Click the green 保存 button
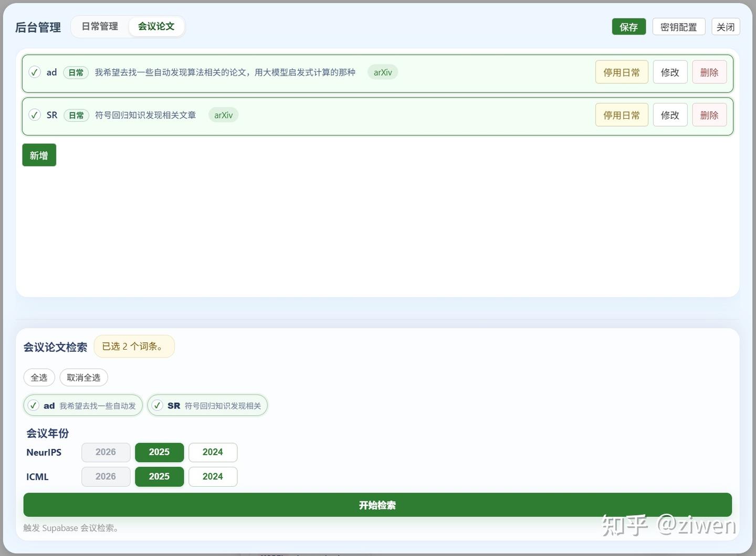The height and width of the screenshot is (556, 756). point(629,27)
